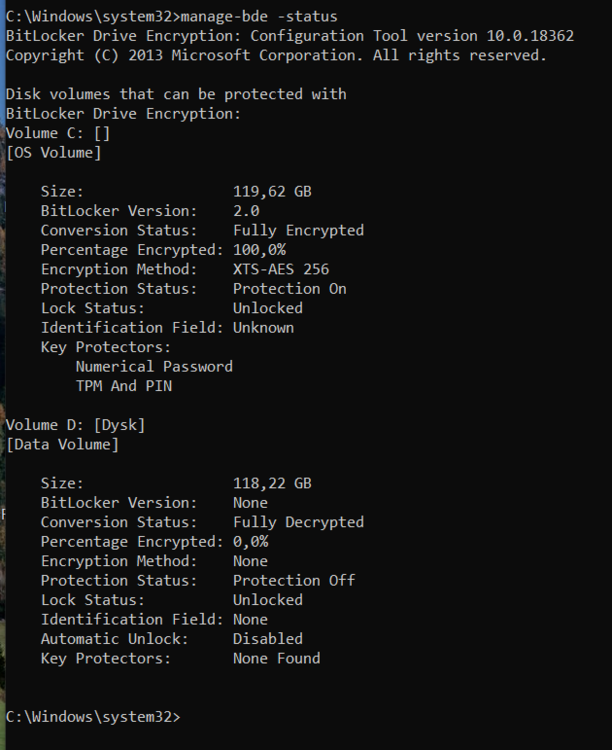This screenshot has width=612, height=750.
Task: Click the empty prompt line at bottom
Action: 93,717
